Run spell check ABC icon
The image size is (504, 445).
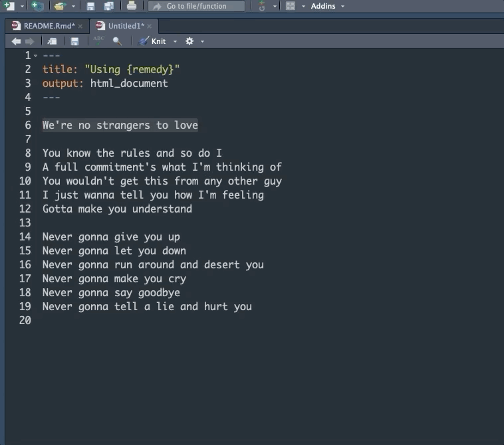[x=98, y=41]
